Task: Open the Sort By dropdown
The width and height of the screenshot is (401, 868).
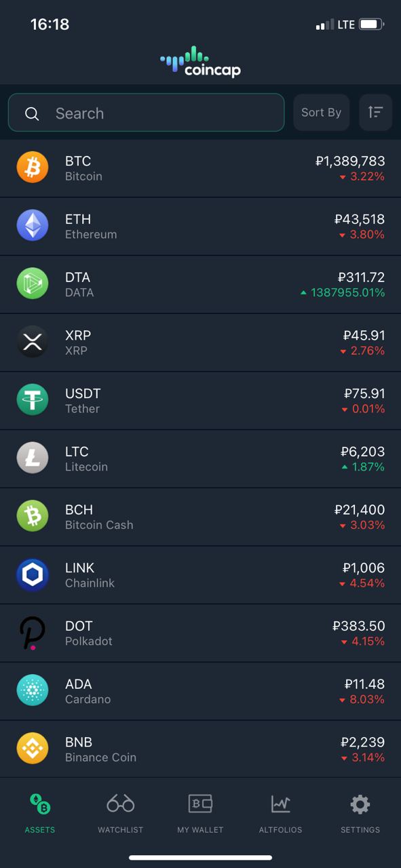Action: tap(321, 113)
